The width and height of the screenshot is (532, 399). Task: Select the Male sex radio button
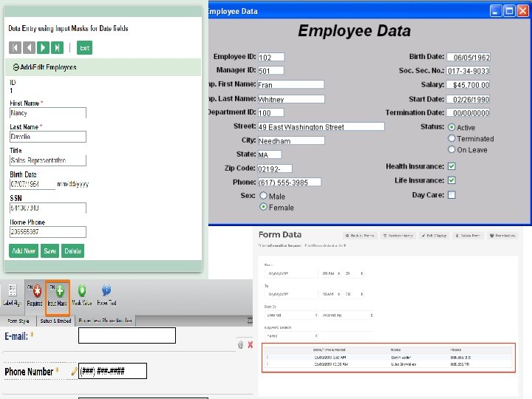click(263, 196)
